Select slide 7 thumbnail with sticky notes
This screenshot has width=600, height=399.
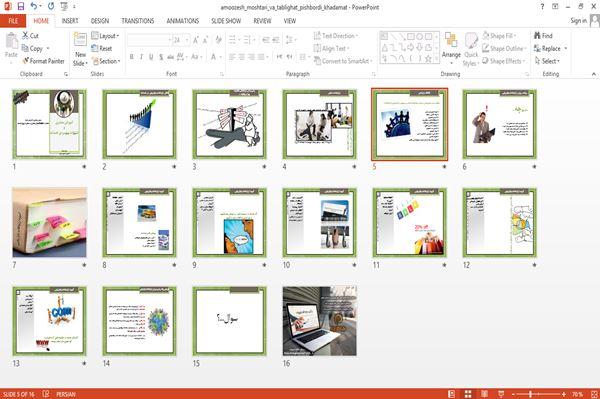click(x=49, y=222)
